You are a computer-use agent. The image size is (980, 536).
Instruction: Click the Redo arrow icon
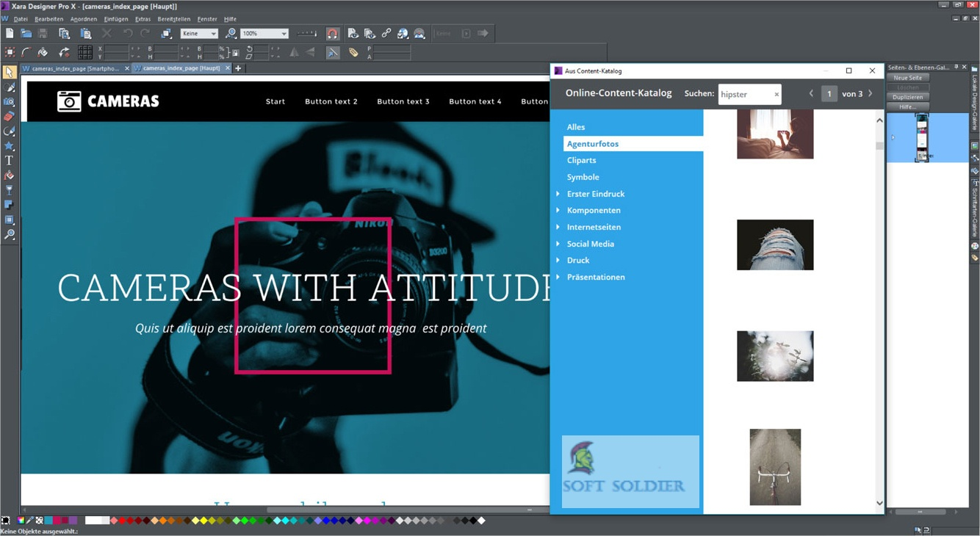tap(145, 34)
